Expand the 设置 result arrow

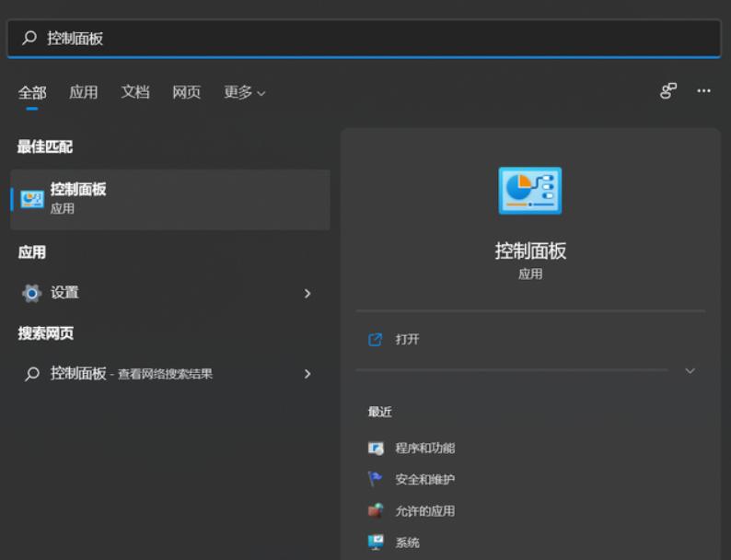(307, 293)
